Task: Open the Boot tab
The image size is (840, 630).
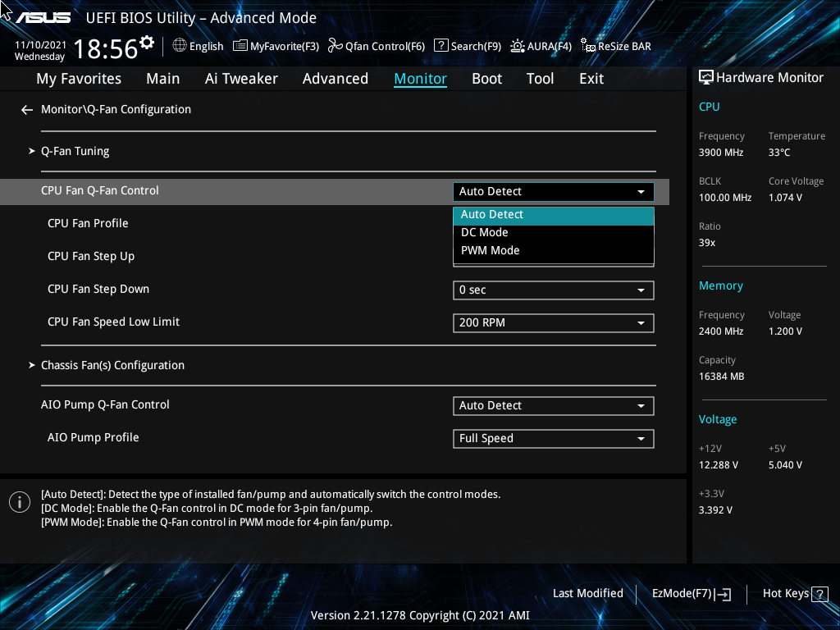Action: tap(487, 79)
